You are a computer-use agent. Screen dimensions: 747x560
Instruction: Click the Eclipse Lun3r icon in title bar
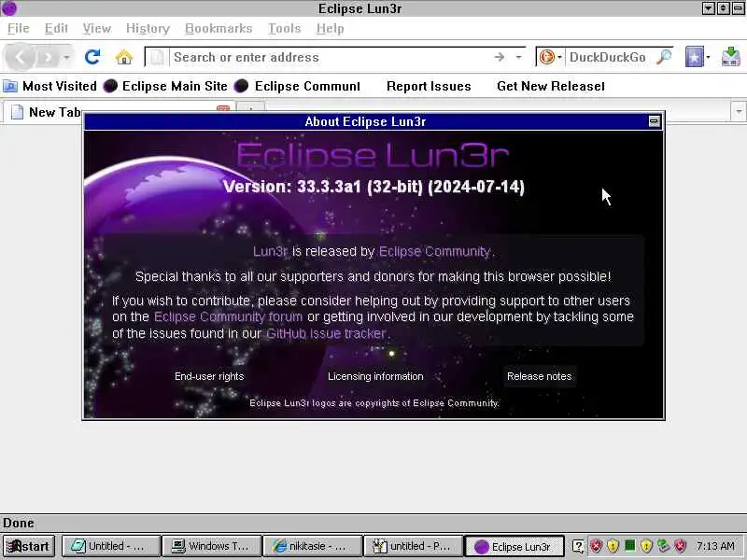pos(9,8)
